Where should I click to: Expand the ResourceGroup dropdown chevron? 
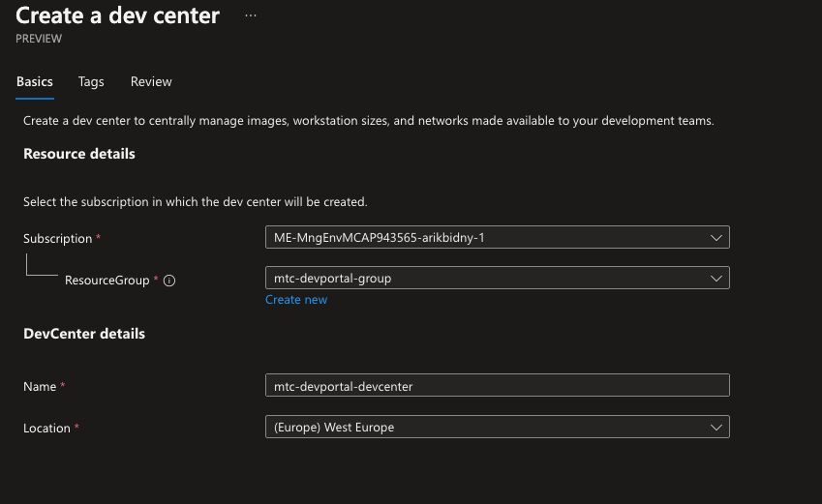pyautogui.click(x=715, y=279)
